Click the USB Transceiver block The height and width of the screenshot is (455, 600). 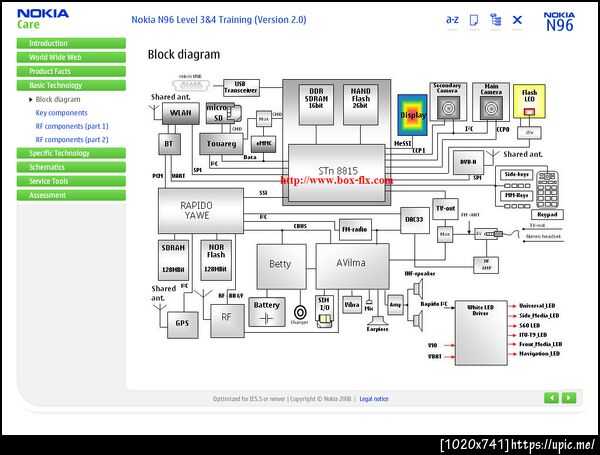241,88
